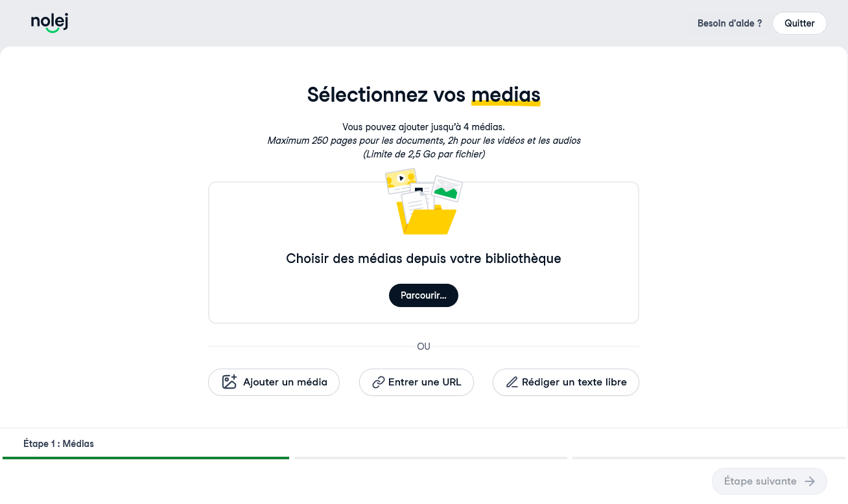Click the video thumbnail in the folder illustration
The width and height of the screenshot is (848, 504).
401,181
